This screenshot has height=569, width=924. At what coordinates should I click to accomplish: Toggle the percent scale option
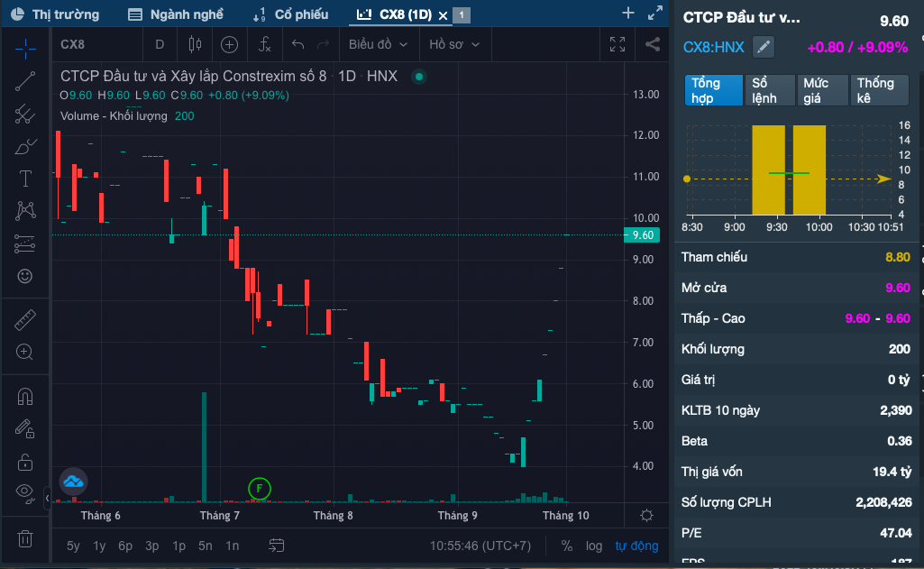pyautogui.click(x=567, y=546)
